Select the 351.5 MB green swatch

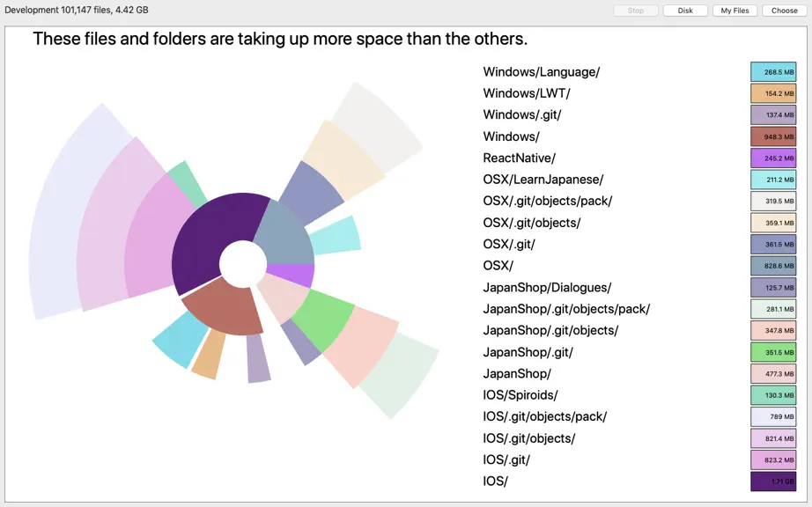773,352
